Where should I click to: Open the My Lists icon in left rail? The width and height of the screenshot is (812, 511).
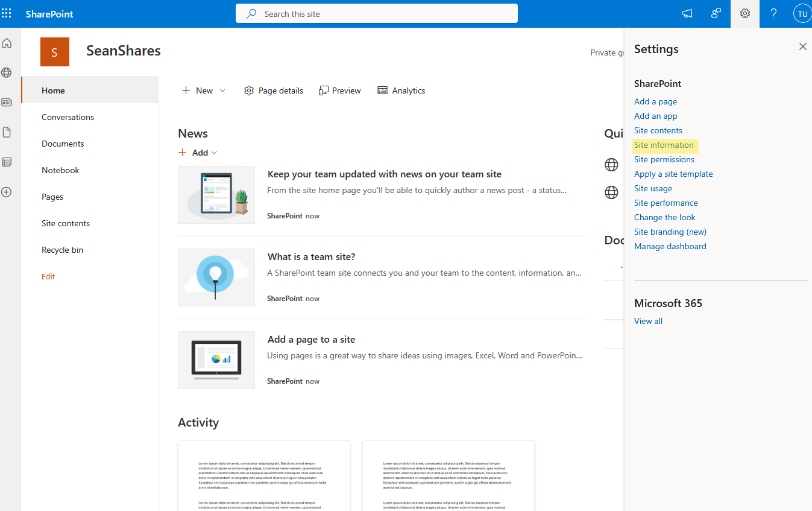pyautogui.click(x=6, y=162)
